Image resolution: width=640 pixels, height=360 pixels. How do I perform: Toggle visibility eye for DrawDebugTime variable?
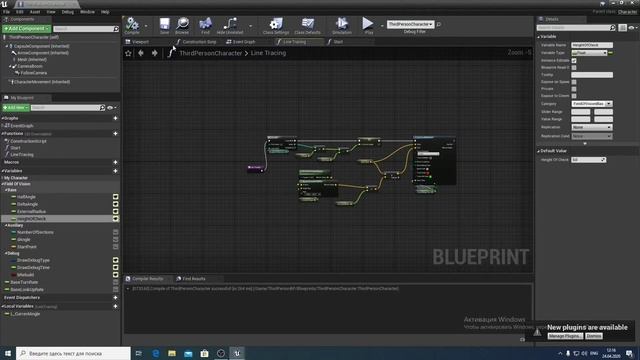pos(116,268)
